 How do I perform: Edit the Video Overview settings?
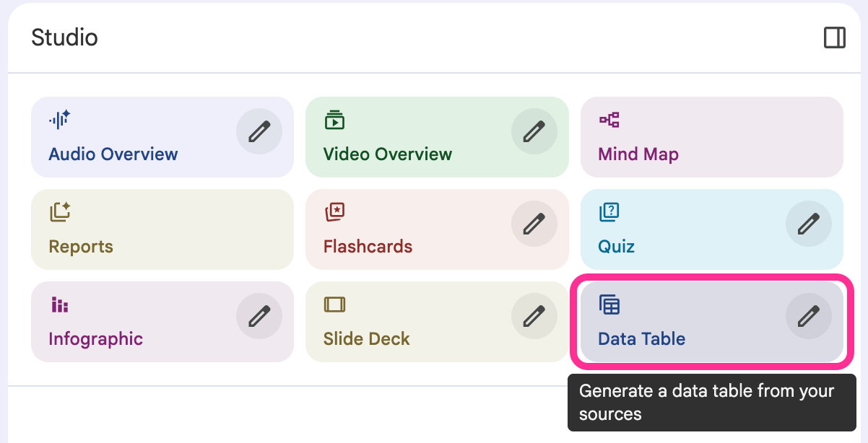[x=534, y=131]
